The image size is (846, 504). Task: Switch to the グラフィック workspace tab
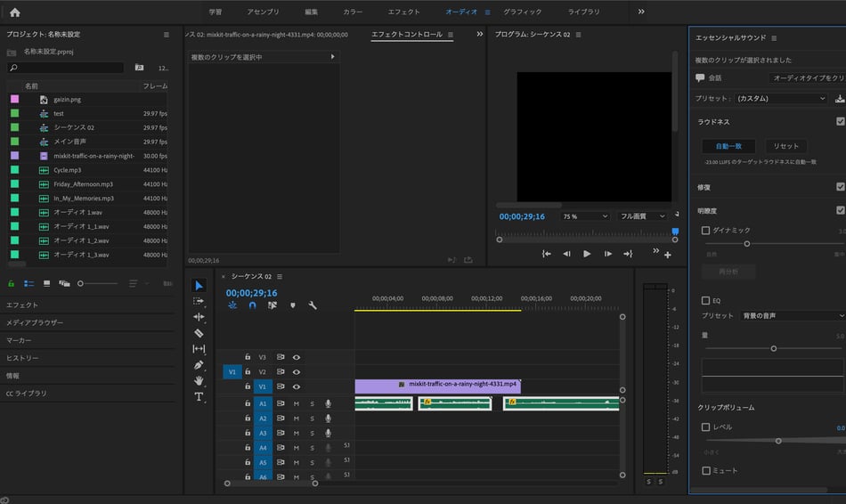coord(522,12)
